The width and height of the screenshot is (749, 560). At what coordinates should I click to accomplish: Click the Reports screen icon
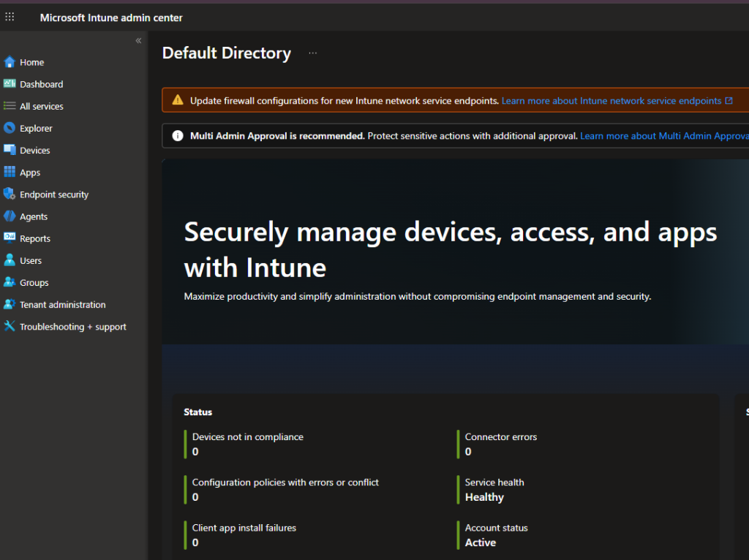click(10, 238)
